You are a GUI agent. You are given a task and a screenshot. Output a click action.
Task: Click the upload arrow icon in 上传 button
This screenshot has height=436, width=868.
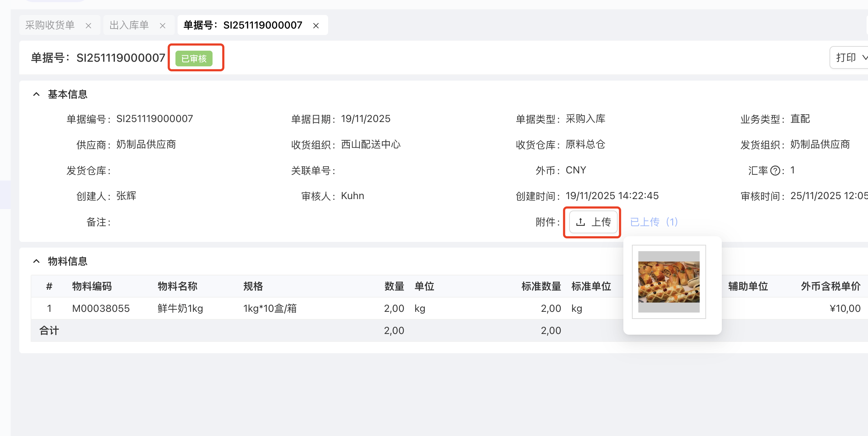pyautogui.click(x=581, y=222)
